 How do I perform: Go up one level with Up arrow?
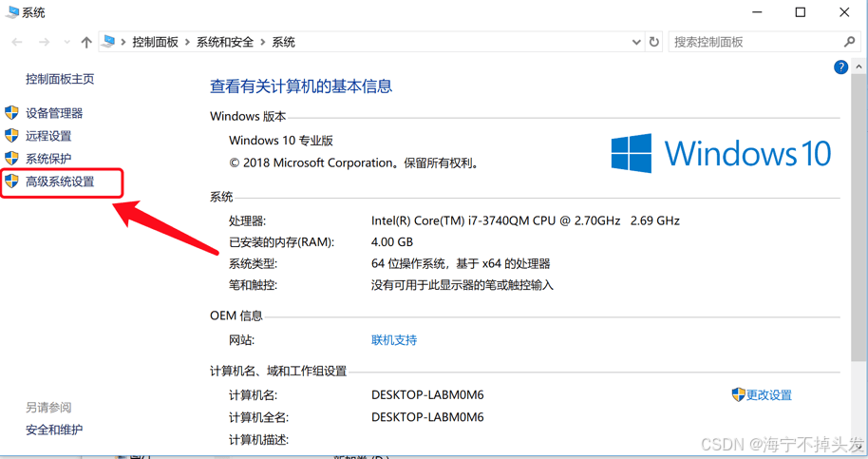point(85,42)
